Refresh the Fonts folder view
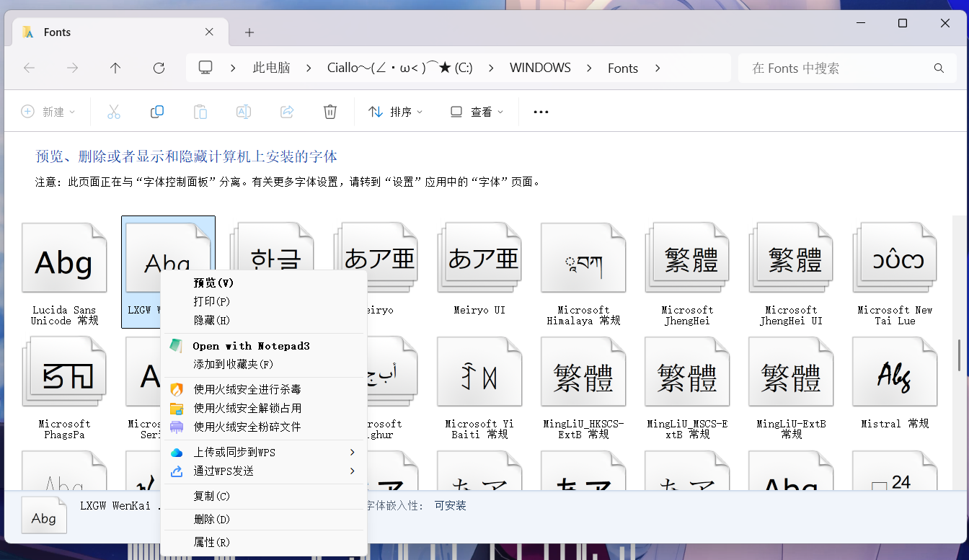 point(159,68)
